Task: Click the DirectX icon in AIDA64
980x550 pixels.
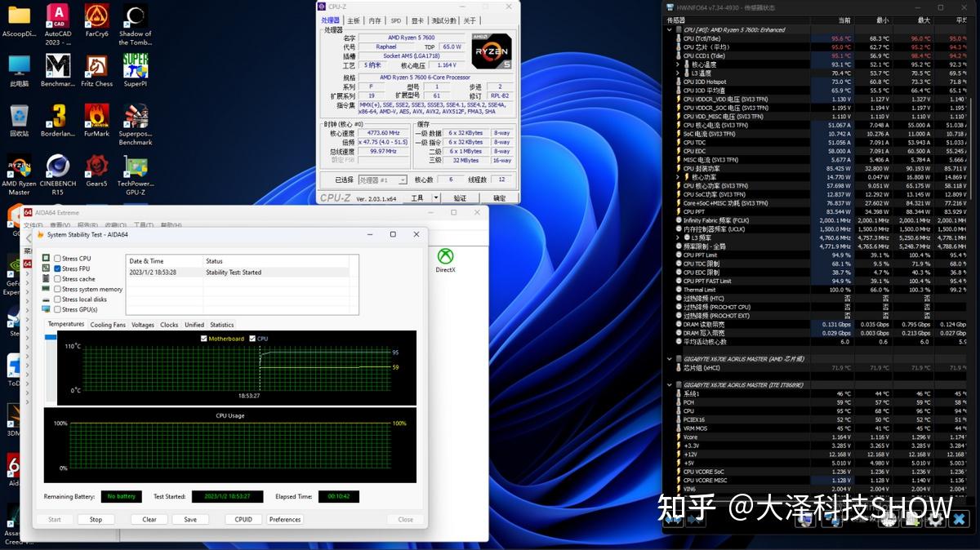Action: [445, 260]
